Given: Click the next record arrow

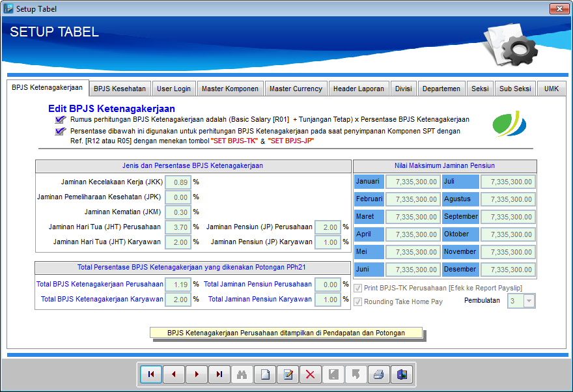Looking at the screenshot, I should [x=197, y=374].
